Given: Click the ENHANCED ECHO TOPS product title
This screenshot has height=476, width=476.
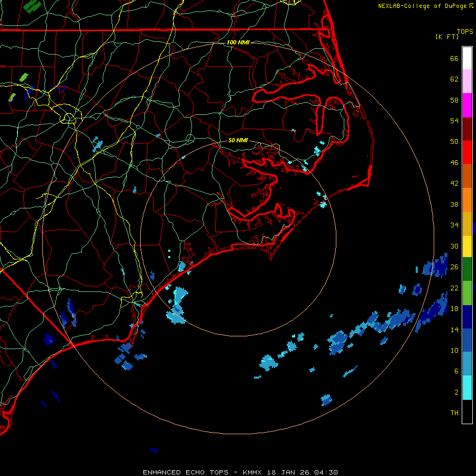Looking at the screenshot, I should pos(186,472).
